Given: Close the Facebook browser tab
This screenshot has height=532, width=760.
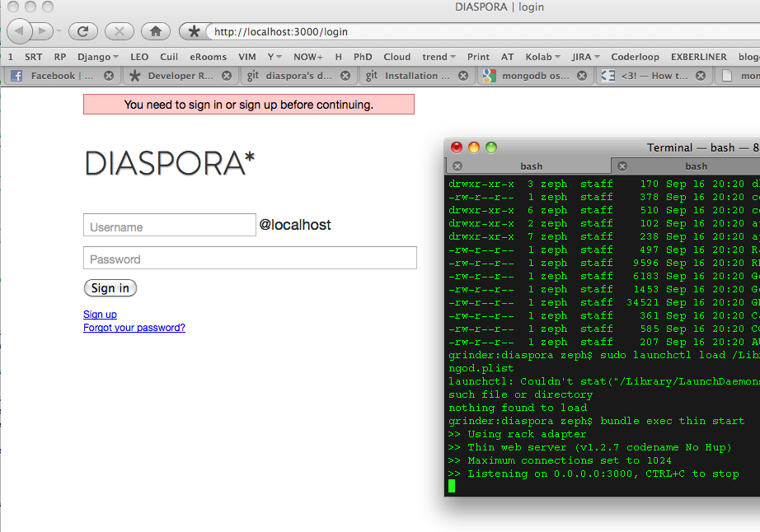Looking at the screenshot, I should [109, 76].
